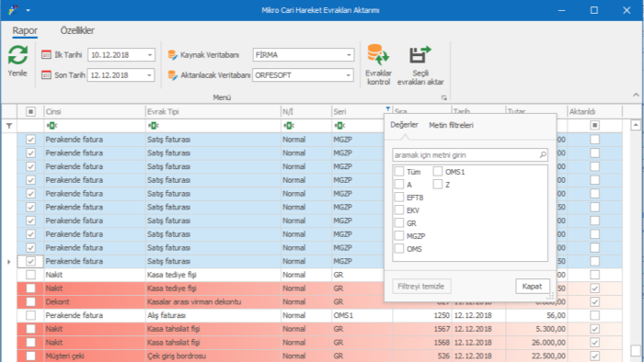
Task: Check the GR filter value
Action: point(399,223)
